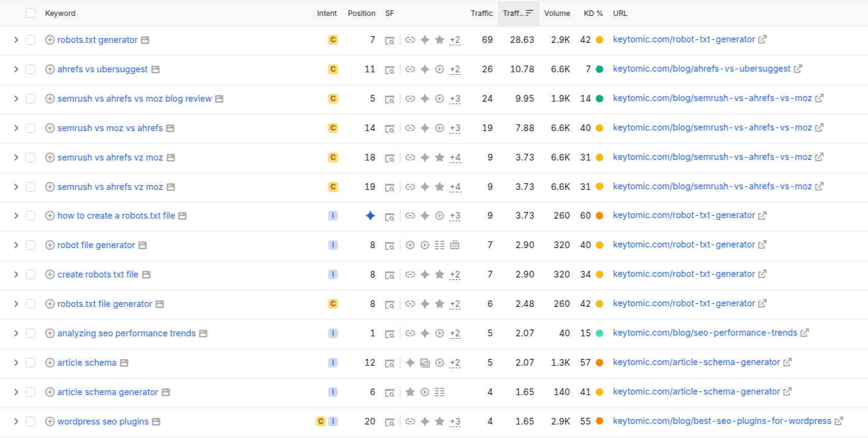Image resolution: width=868 pixels, height=438 pixels.
Task: Tick the checkbox for semrush vs moz vs ahrefs
Action: 31,128
